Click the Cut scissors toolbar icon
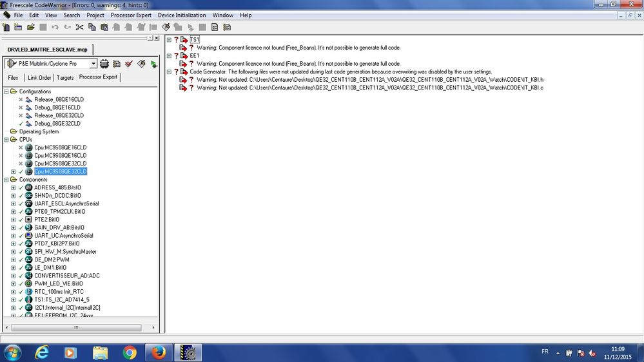Screen dimensions: 644x362 [80, 27]
